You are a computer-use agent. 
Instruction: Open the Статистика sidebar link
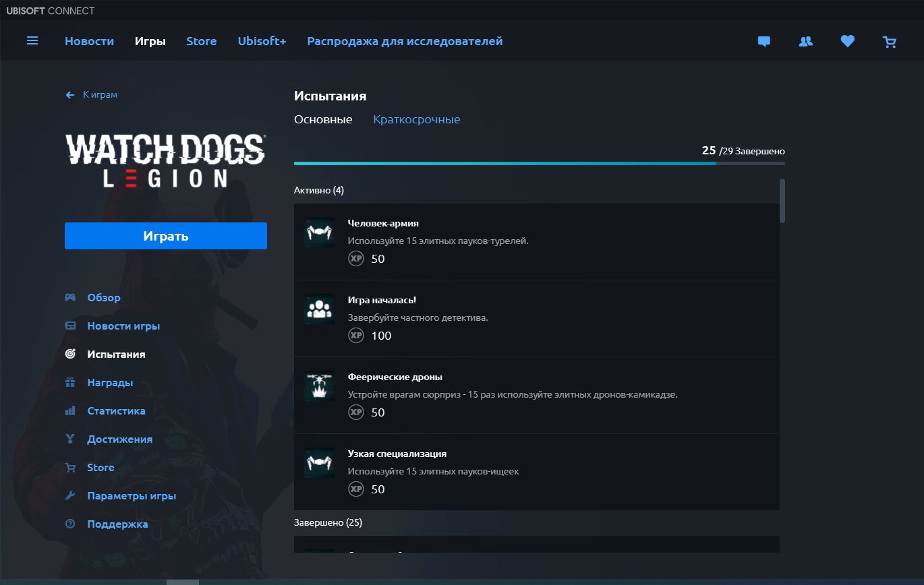tap(116, 411)
